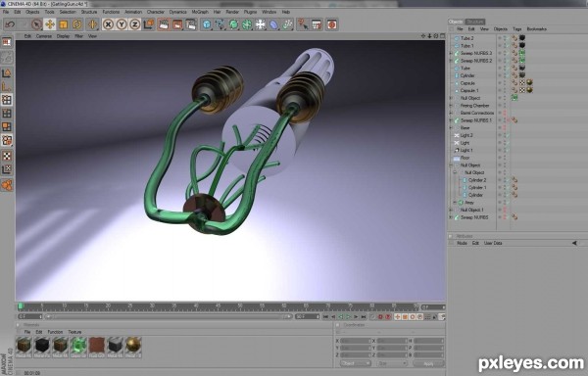Click the white light object icon

point(261,24)
